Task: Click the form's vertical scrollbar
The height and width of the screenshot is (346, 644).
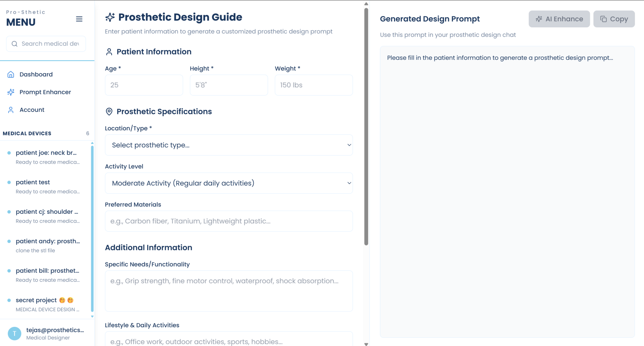Action: pyautogui.click(x=366, y=125)
